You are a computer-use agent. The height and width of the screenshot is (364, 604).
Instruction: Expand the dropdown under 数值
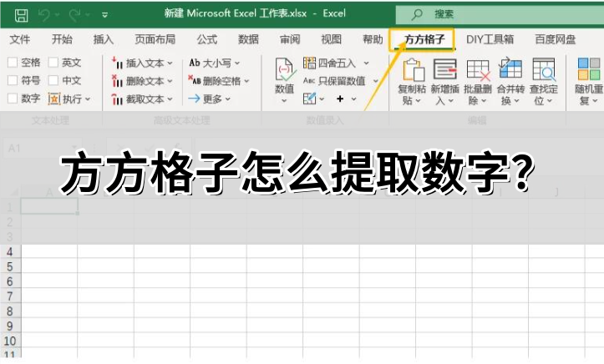coord(284,101)
